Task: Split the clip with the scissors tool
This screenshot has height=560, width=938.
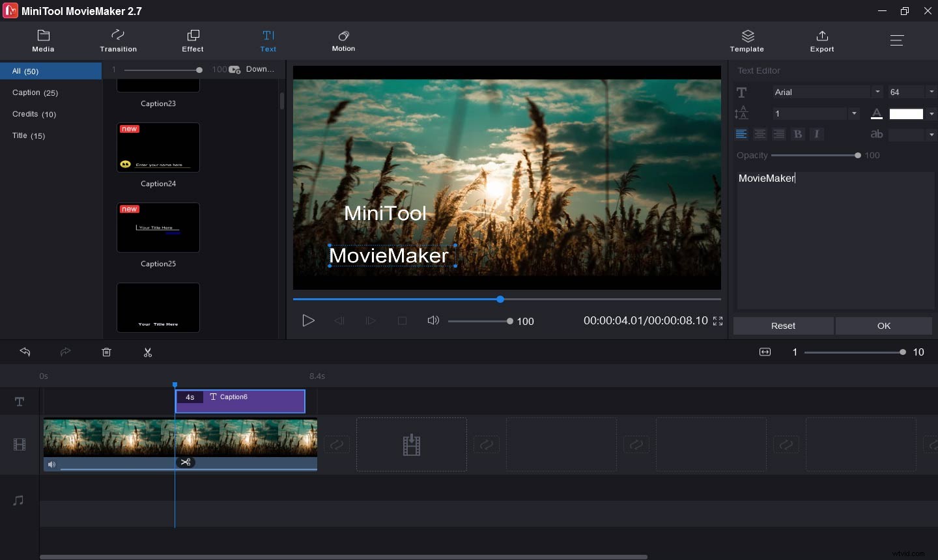Action: [x=148, y=352]
